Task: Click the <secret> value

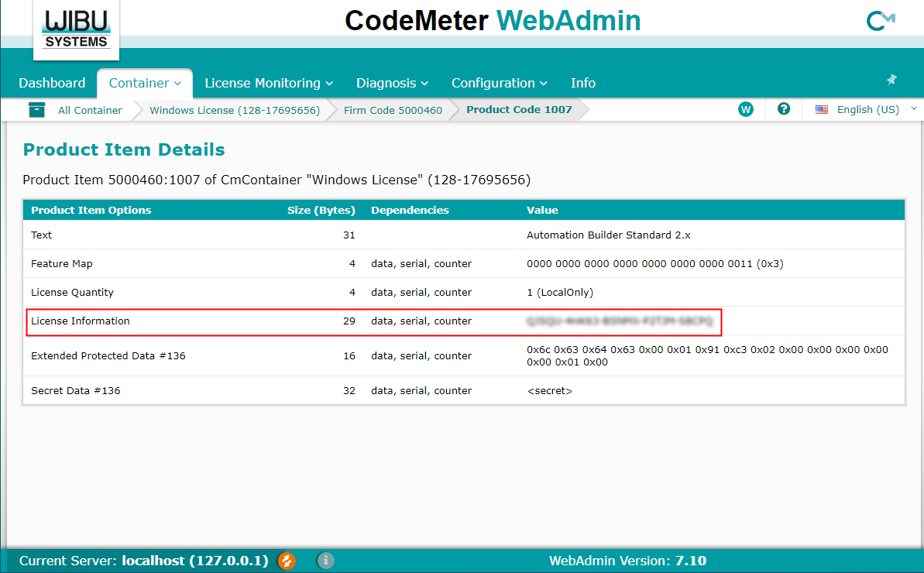Action: (x=549, y=390)
